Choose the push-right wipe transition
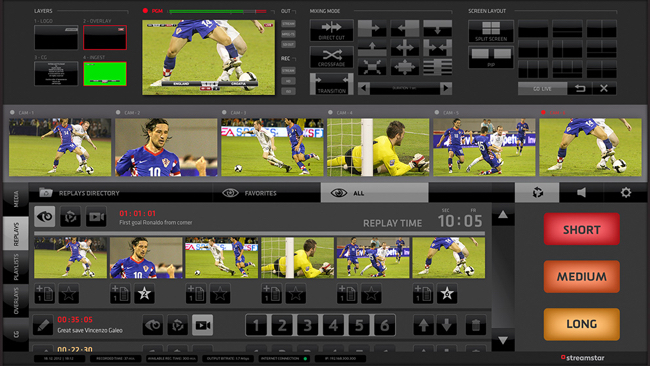The width and height of the screenshot is (650, 366). click(372, 28)
